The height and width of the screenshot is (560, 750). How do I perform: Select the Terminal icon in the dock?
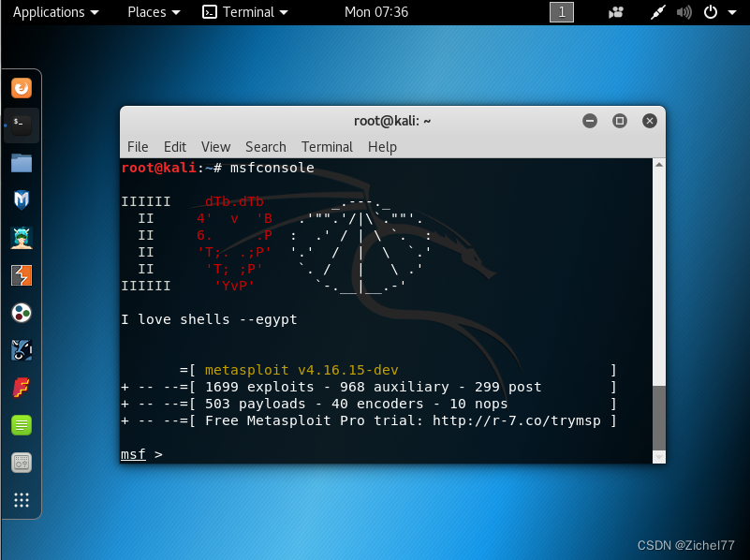tap(21, 125)
